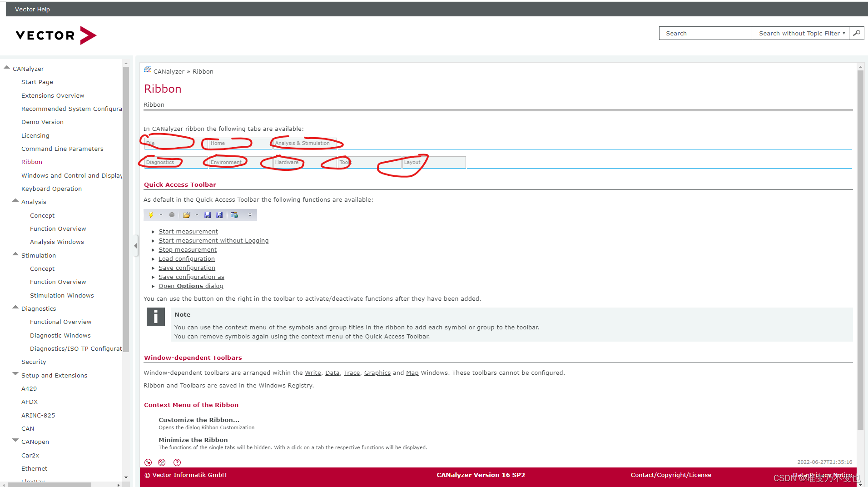Follow the Graphics window link
Screen dimensions: 868x487
377,373
